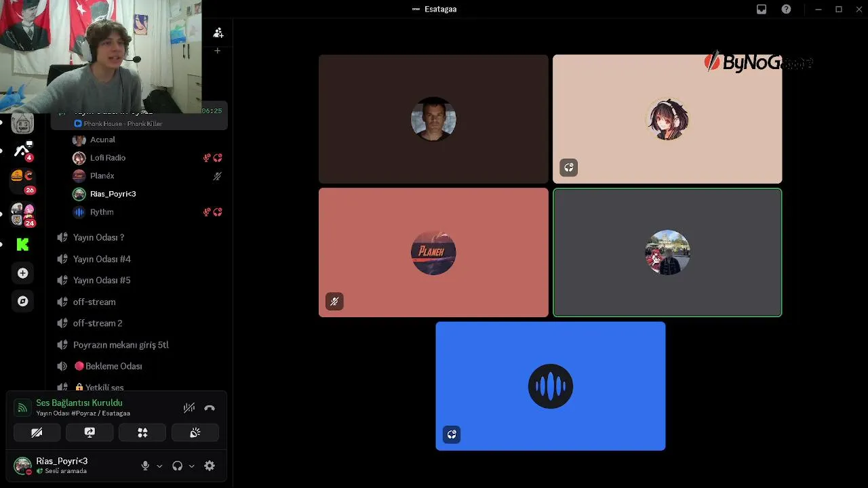The image size is (868, 488).
Task: Click Rythm's deafened headphone icon
Action: (218, 212)
